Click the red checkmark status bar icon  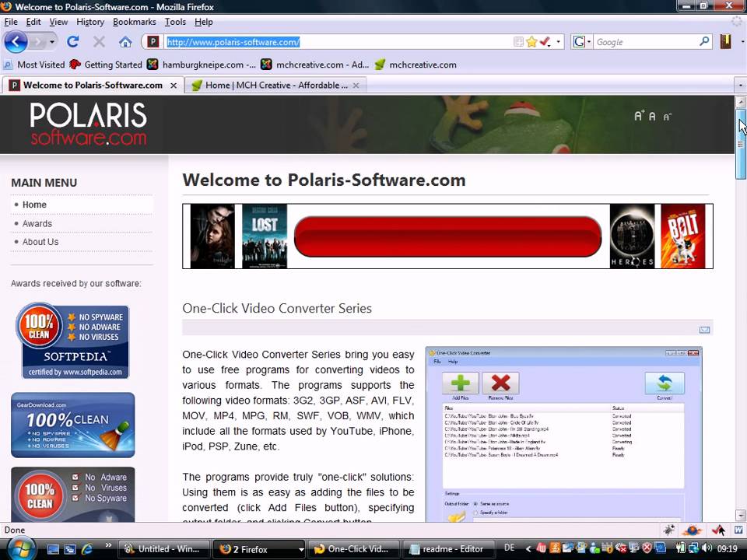[718, 530]
